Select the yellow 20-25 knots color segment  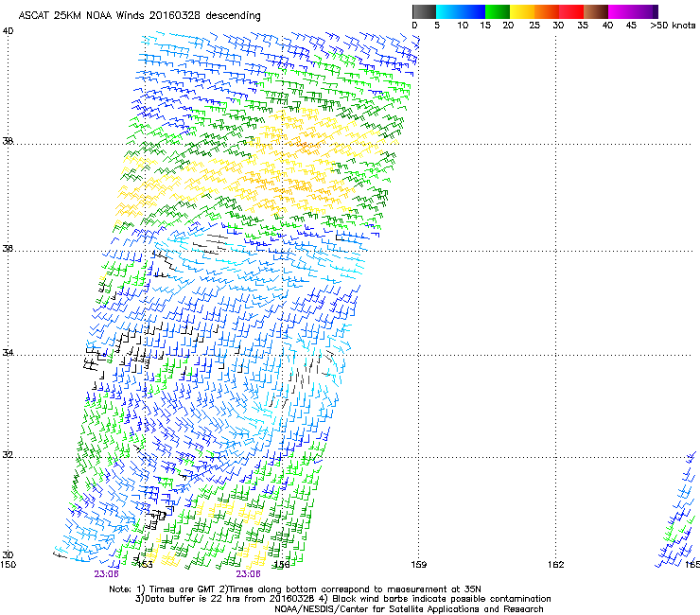click(522, 11)
